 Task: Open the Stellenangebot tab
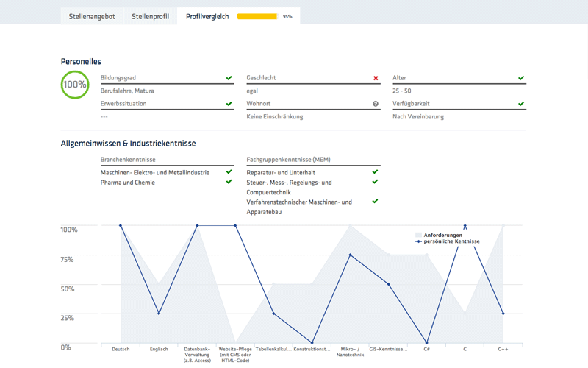(92, 16)
